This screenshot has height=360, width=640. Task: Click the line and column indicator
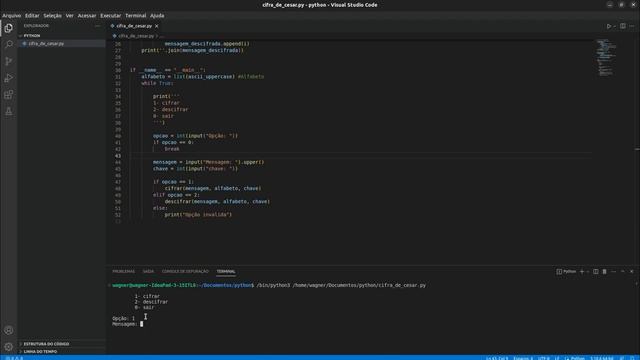click(497, 358)
